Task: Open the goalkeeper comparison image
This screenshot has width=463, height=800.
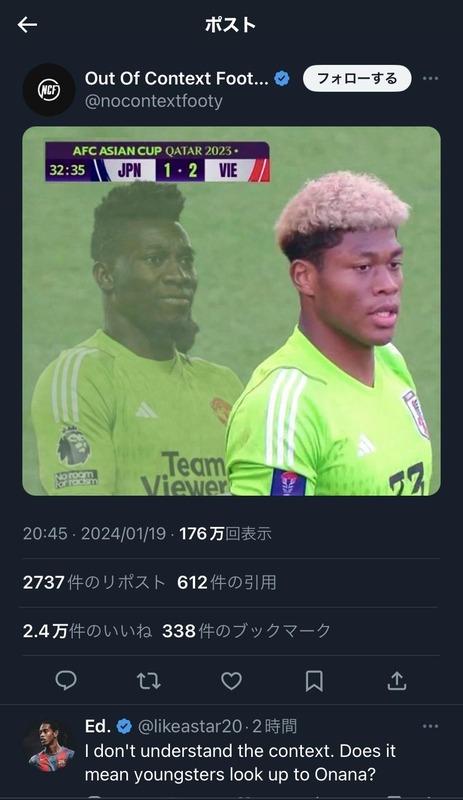Action: [231, 311]
